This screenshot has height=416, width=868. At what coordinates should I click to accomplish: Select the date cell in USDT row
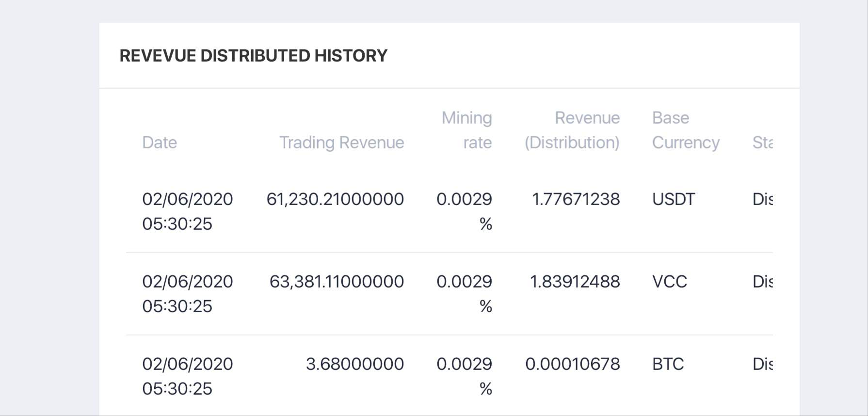pos(187,211)
